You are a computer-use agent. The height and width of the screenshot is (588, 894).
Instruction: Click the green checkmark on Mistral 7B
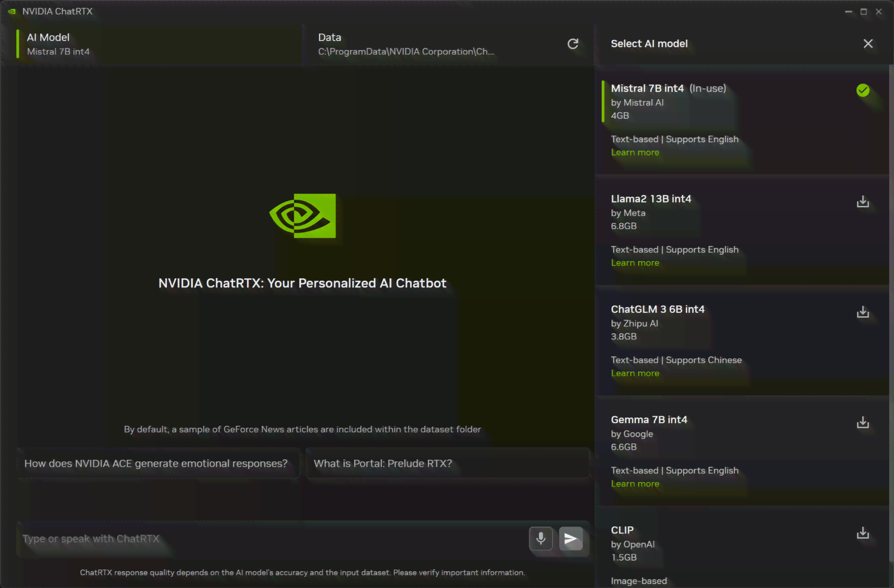click(863, 90)
